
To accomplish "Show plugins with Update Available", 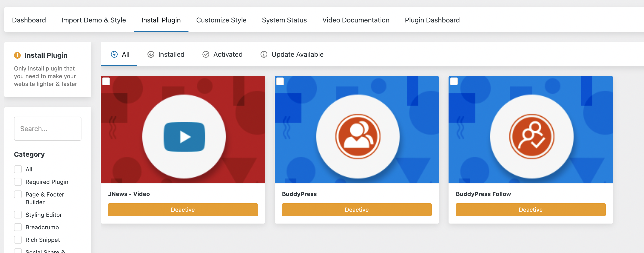I will coord(292,54).
